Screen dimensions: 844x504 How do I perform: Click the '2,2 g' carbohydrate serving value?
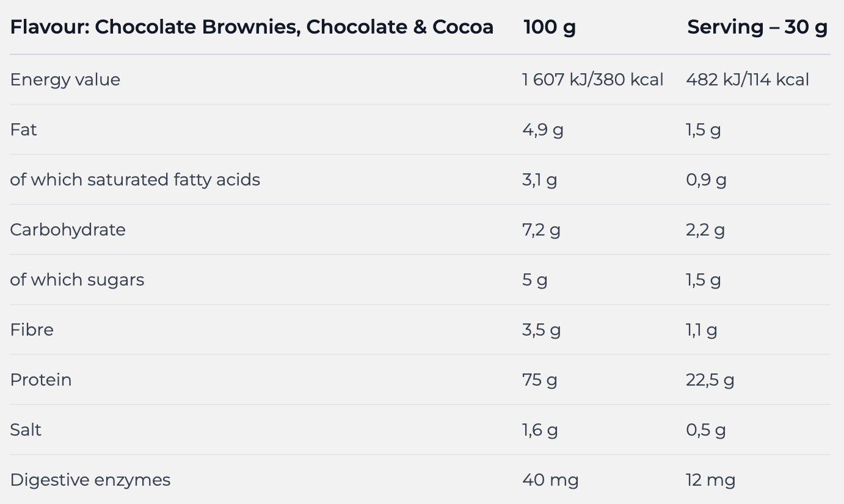click(705, 229)
